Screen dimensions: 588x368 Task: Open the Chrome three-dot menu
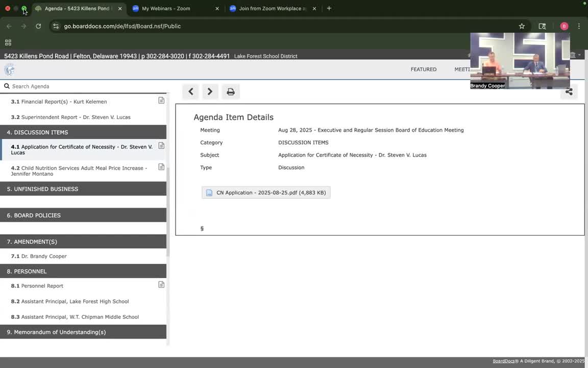point(579,26)
